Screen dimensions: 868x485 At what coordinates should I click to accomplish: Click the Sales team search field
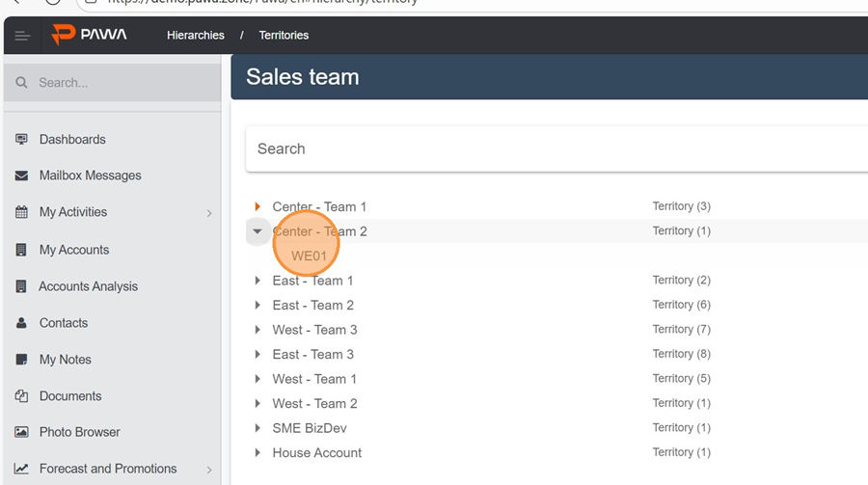tap(550, 148)
